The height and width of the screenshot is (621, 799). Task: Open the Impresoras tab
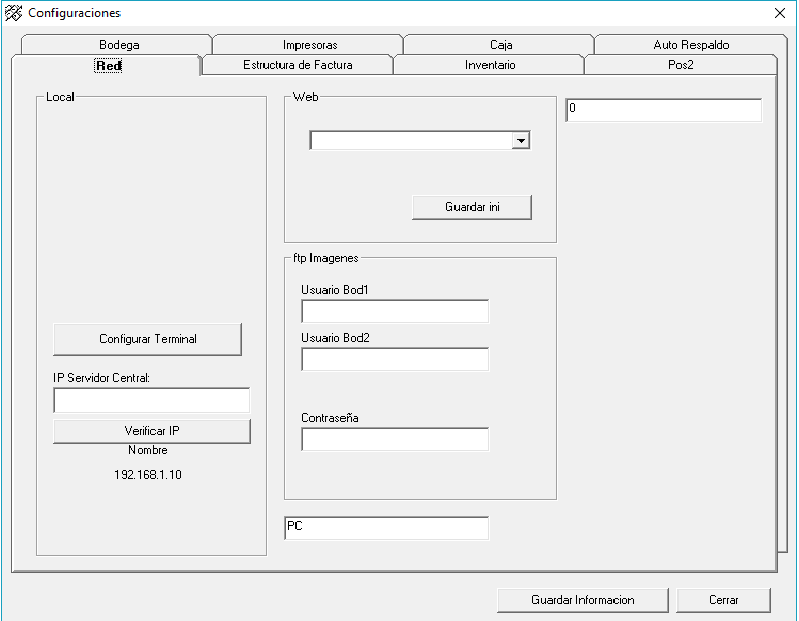click(309, 45)
